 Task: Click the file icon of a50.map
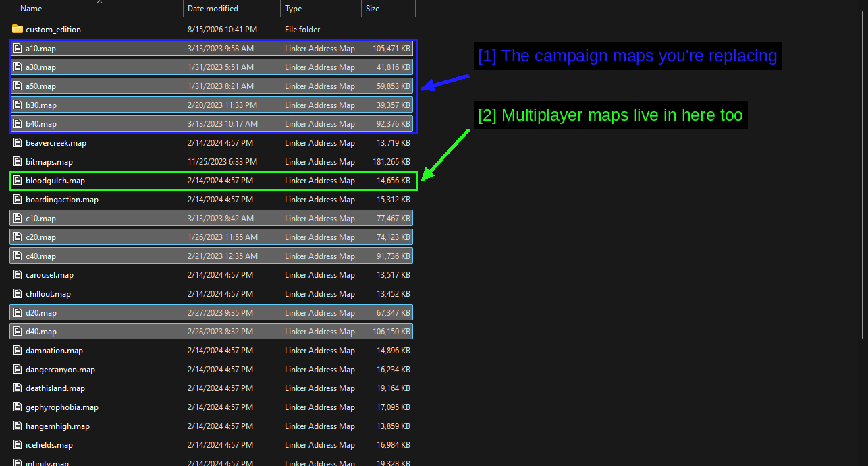tap(18, 86)
